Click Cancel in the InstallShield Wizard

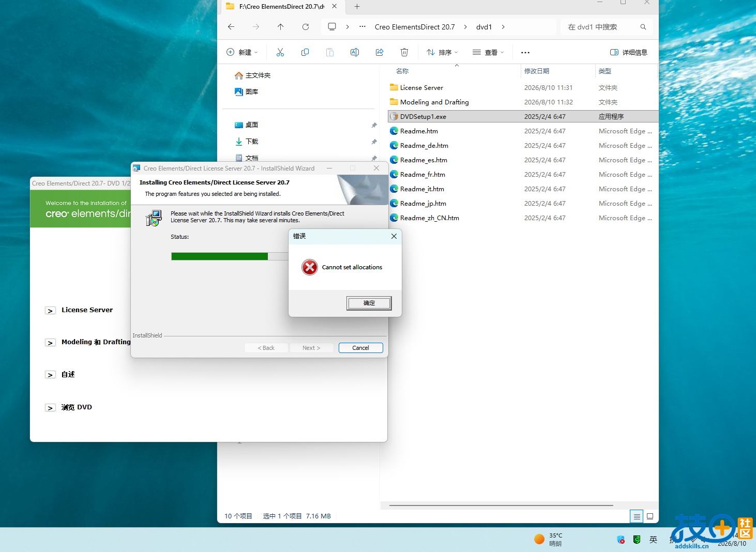pyautogui.click(x=361, y=348)
